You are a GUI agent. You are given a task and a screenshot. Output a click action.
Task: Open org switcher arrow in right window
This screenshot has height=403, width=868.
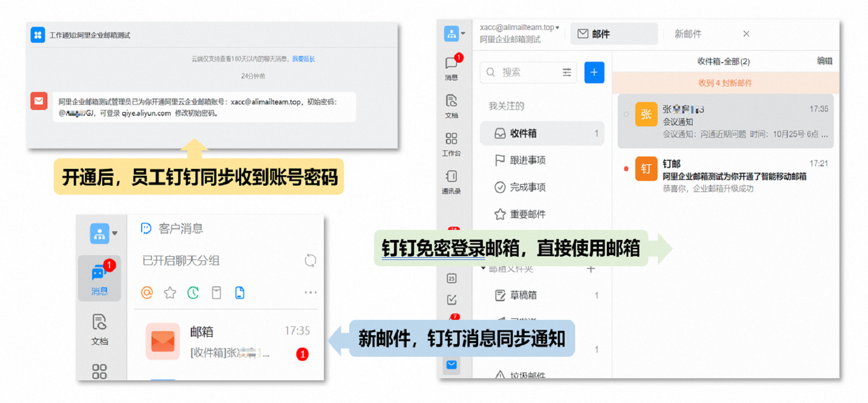coord(463,34)
